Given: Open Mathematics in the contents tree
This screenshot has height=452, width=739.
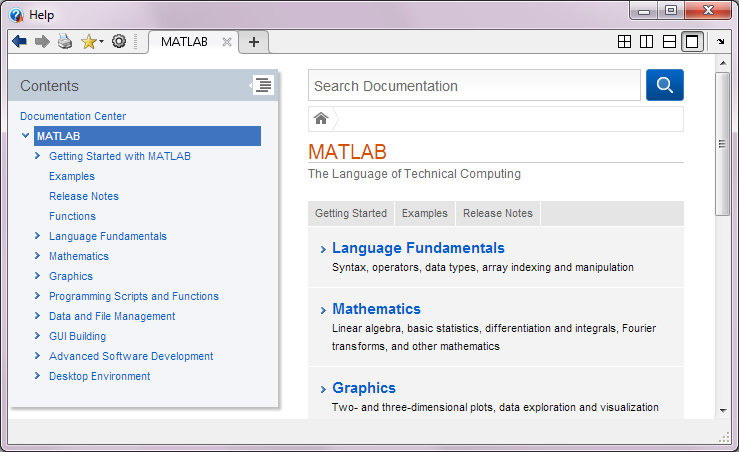Looking at the screenshot, I should 79,256.
